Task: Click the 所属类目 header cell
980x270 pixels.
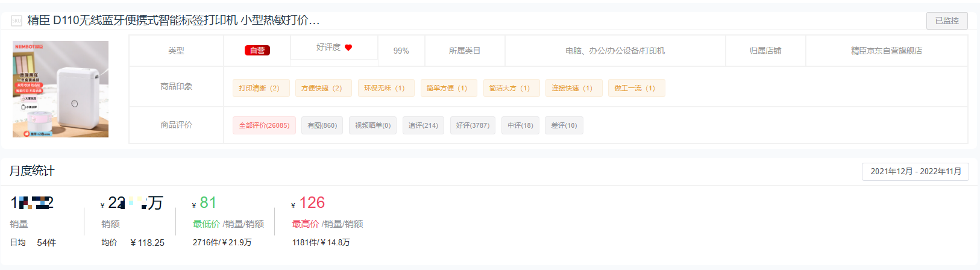Action: pos(465,51)
